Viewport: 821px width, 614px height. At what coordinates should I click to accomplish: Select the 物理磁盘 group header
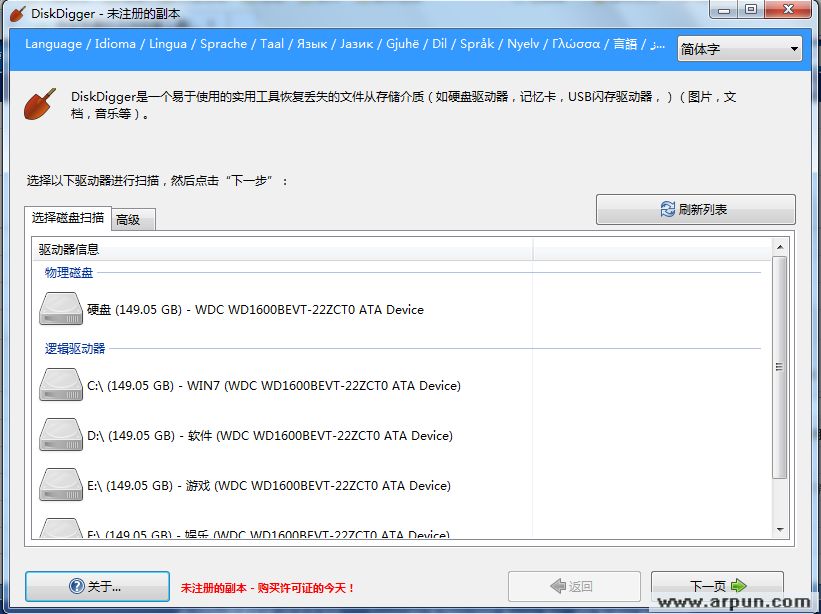tap(69, 273)
